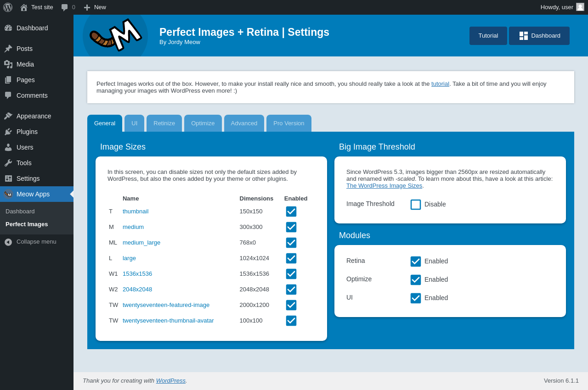Toggle the 1536x1536 size checkbox
This screenshot has height=390, width=588.
point(291,274)
